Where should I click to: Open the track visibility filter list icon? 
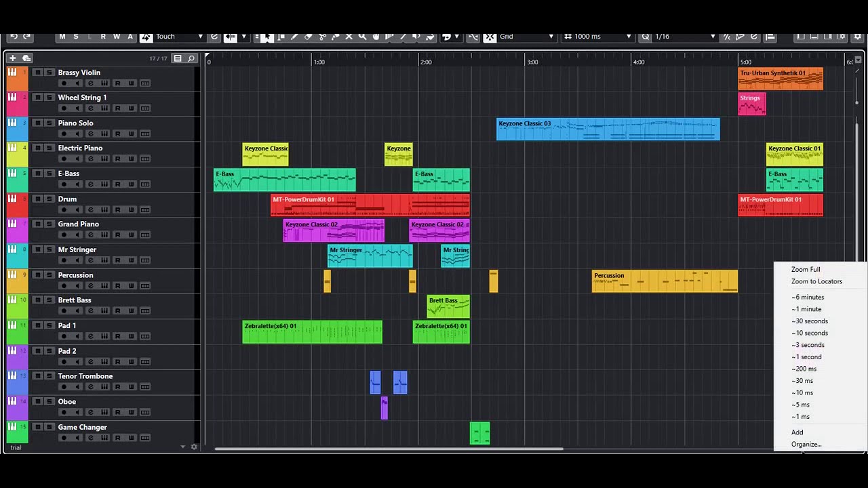[x=178, y=58]
